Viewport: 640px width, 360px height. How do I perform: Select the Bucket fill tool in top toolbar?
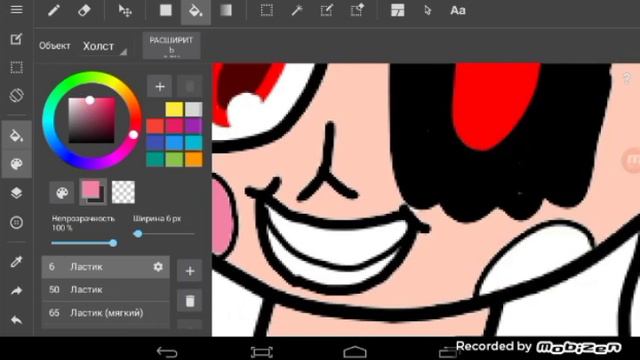(x=196, y=11)
